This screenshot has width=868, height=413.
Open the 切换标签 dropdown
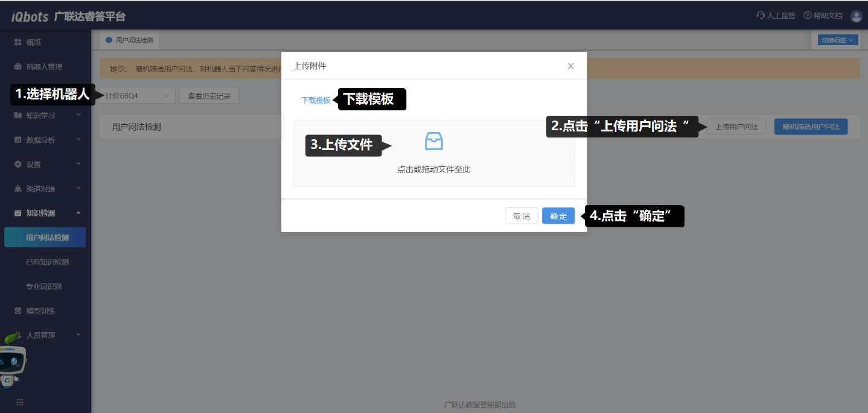click(837, 40)
